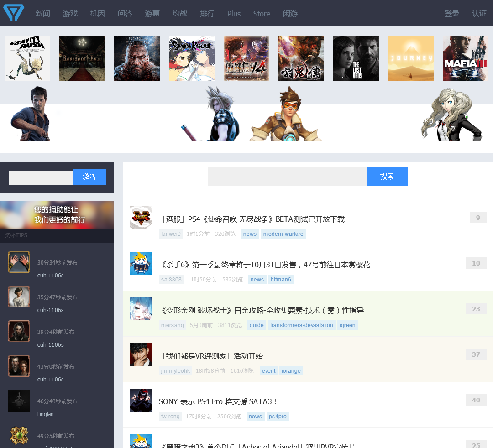Viewport: 493px width, 448px height.
Task: Open trophy icon posted 46分40秒前
Action: 19,401
